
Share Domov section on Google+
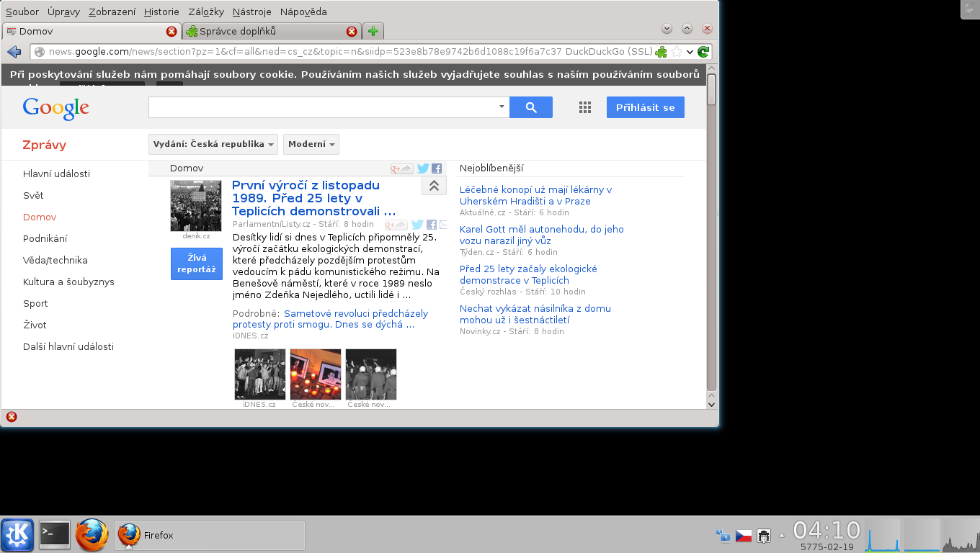401,168
